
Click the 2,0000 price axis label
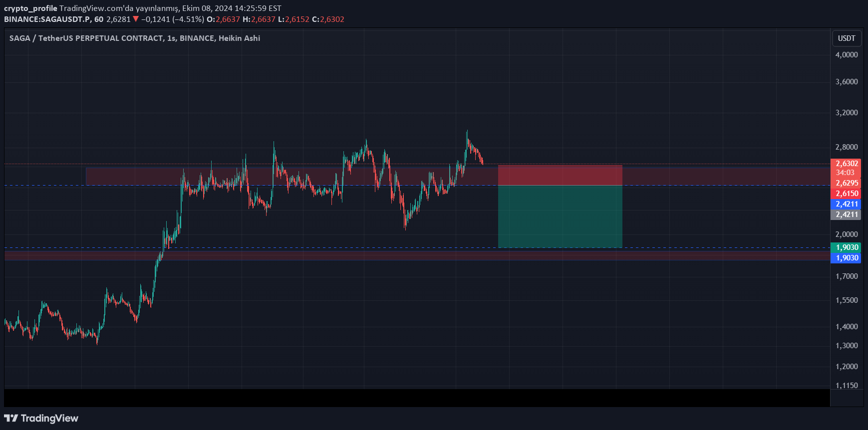[847, 234]
